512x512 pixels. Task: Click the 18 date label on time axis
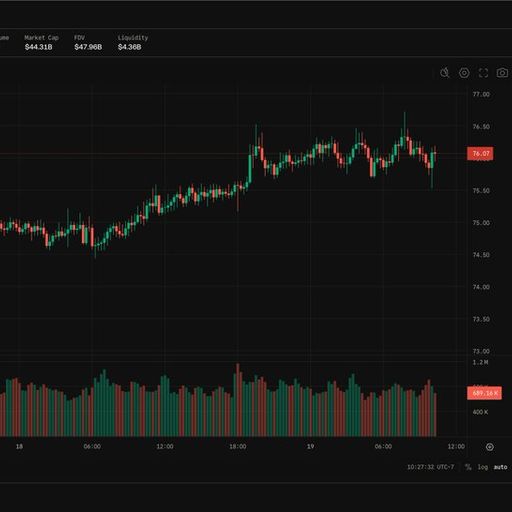point(19,446)
